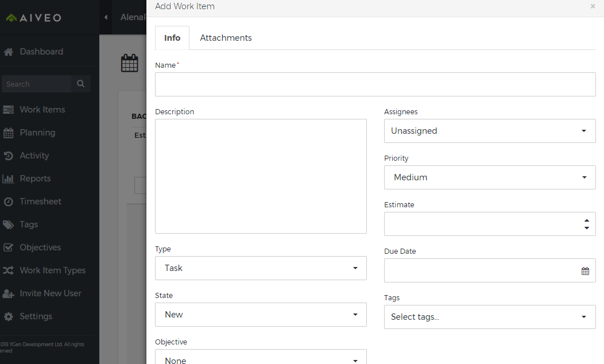604x364 pixels.
Task: Open Work Items from the sidebar
Action: coord(42,110)
